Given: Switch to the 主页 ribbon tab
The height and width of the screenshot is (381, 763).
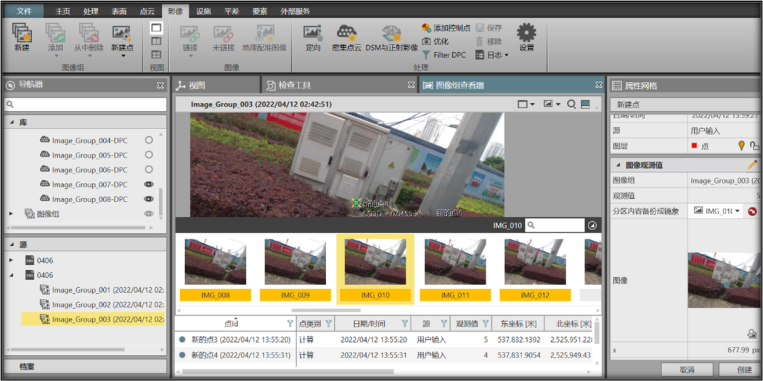Looking at the screenshot, I should click(x=63, y=11).
